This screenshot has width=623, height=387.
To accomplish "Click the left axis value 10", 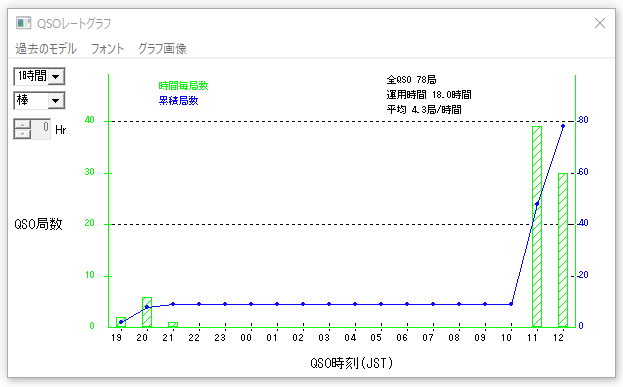I will click(90, 275).
